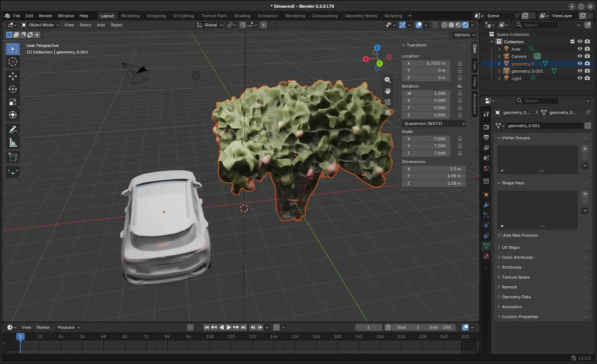Open the File menu
This screenshot has width=597, height=364.
(17, 16)
